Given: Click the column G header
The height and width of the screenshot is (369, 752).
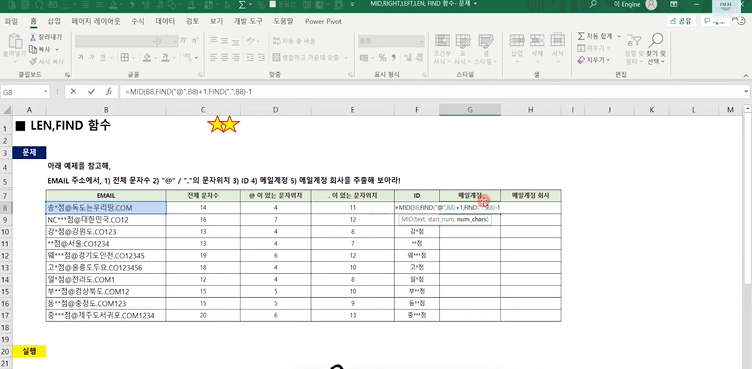Looking at the screenshot, I should tap(470, 110).
